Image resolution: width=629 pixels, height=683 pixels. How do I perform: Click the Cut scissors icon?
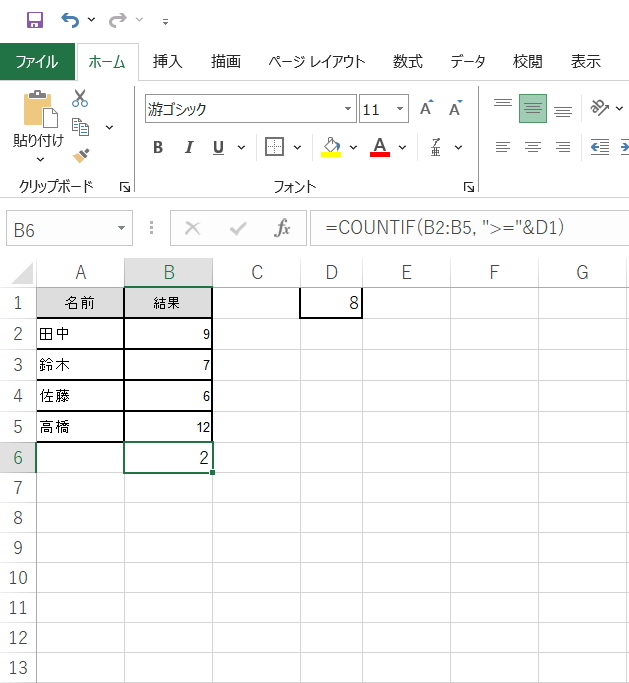[80, 98]
